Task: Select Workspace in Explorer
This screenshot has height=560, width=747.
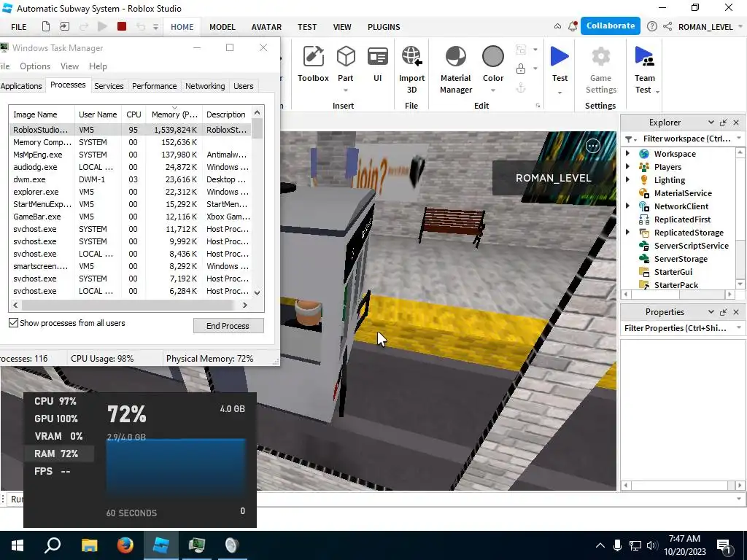Action: (675, 154)
